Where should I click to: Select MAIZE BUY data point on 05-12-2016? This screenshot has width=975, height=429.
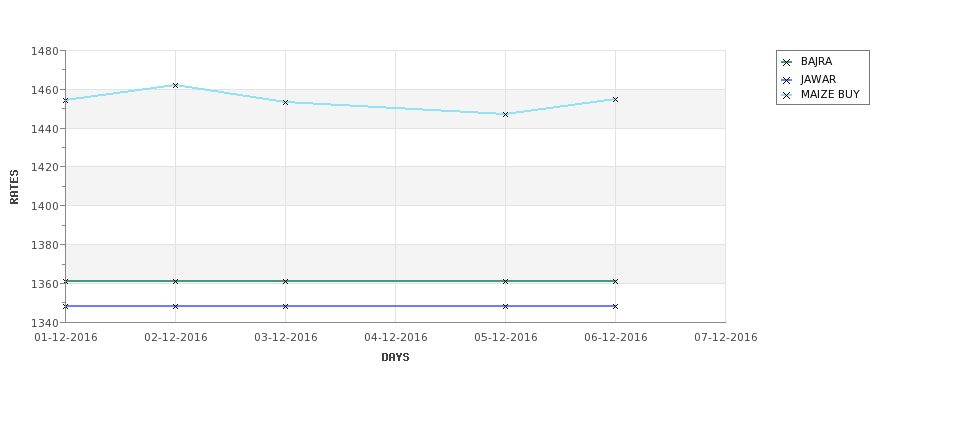pos(506,114)
